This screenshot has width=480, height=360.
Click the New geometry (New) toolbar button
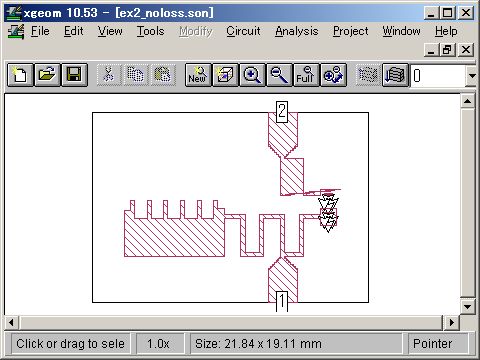point(198,75)
